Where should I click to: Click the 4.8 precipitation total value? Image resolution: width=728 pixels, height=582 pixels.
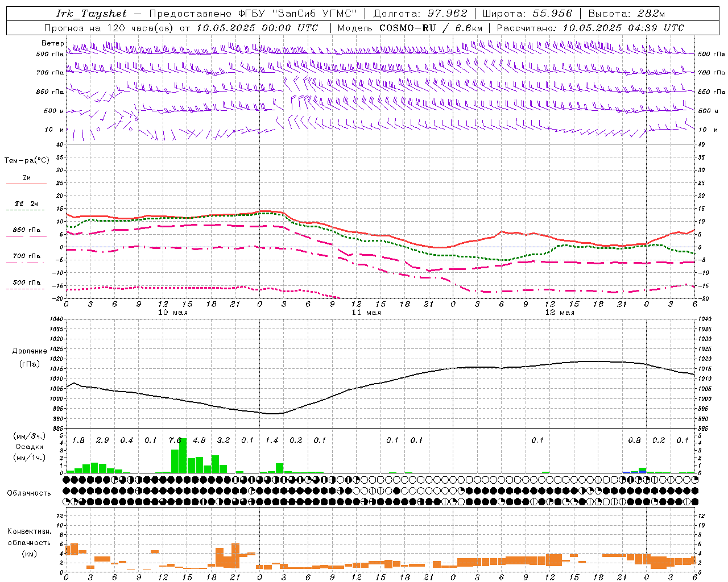(199, 440)
